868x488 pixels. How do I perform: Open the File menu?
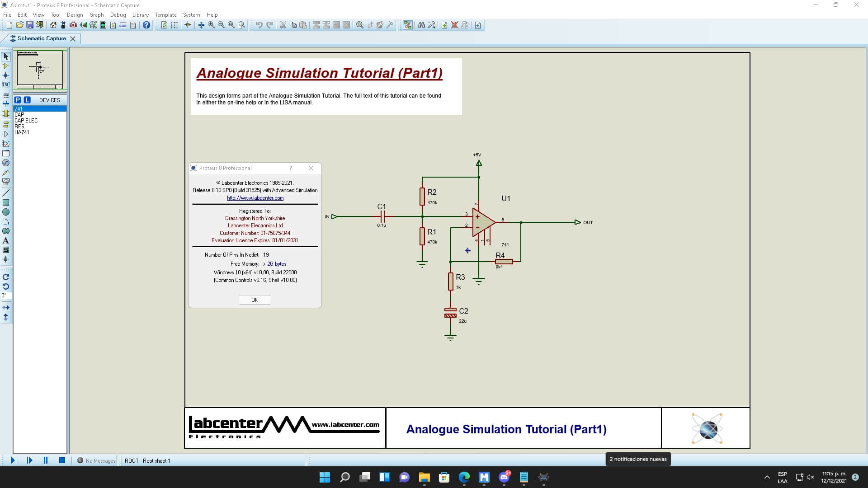click(7, 14)
